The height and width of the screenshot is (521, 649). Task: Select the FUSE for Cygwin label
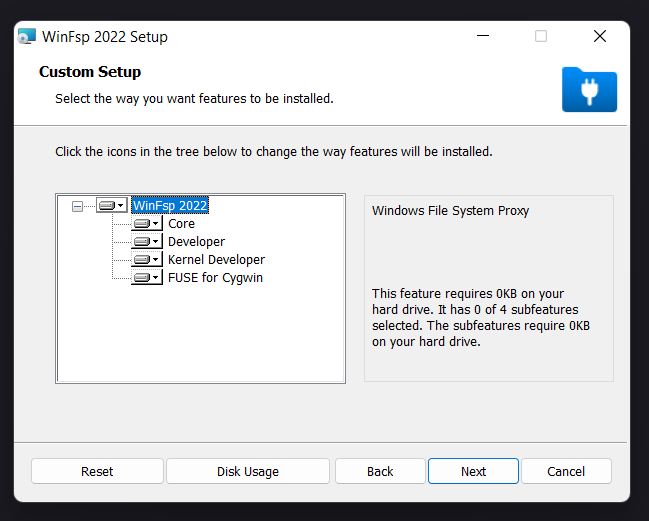coord(215,278)
